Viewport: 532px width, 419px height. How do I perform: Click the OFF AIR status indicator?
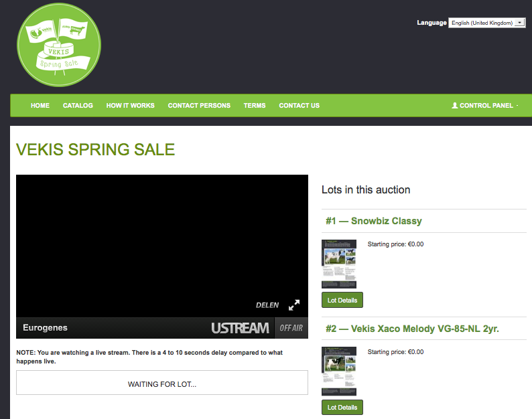[291, 328]
